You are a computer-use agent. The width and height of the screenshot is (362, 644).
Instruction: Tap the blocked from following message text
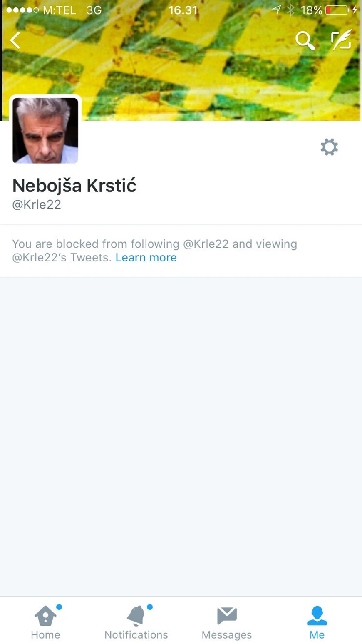point(154,251)
